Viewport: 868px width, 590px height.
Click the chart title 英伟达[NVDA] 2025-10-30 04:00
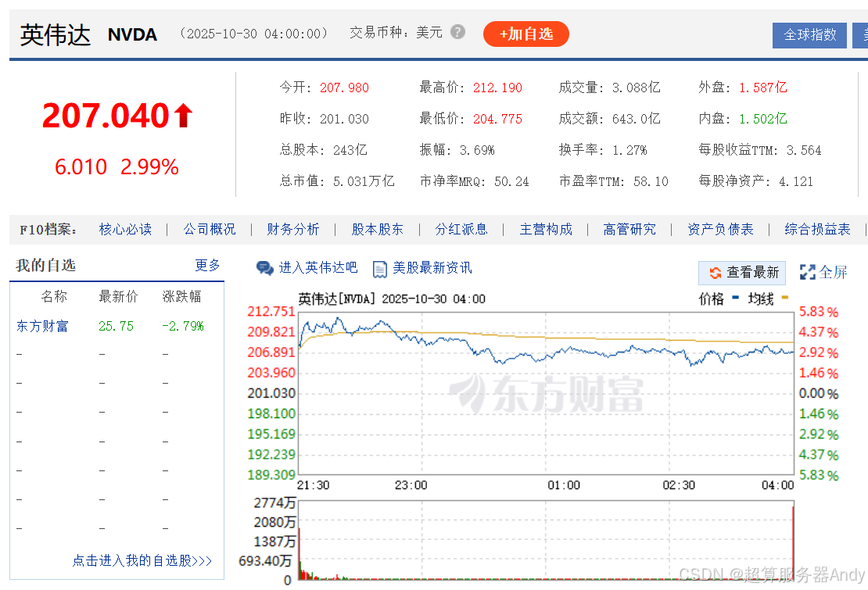(392, 299)
